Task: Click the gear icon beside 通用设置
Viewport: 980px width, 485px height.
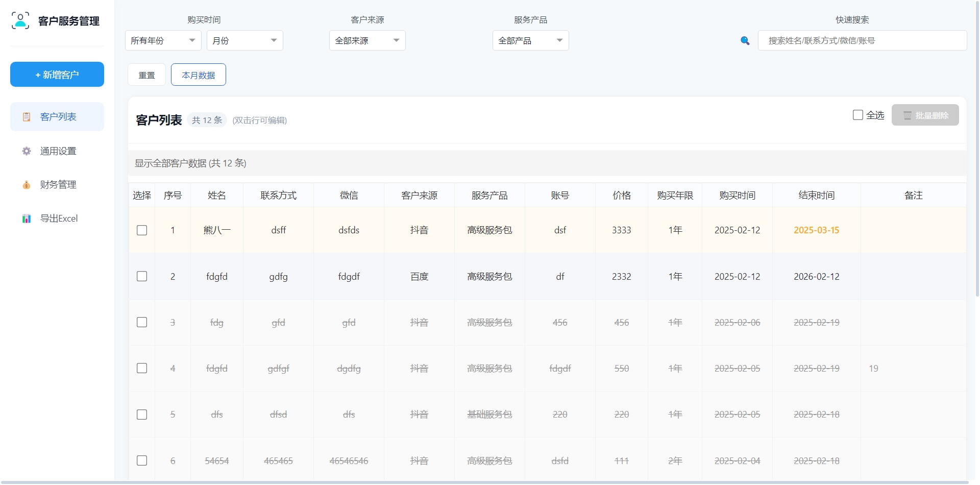Action: point(27,151)
